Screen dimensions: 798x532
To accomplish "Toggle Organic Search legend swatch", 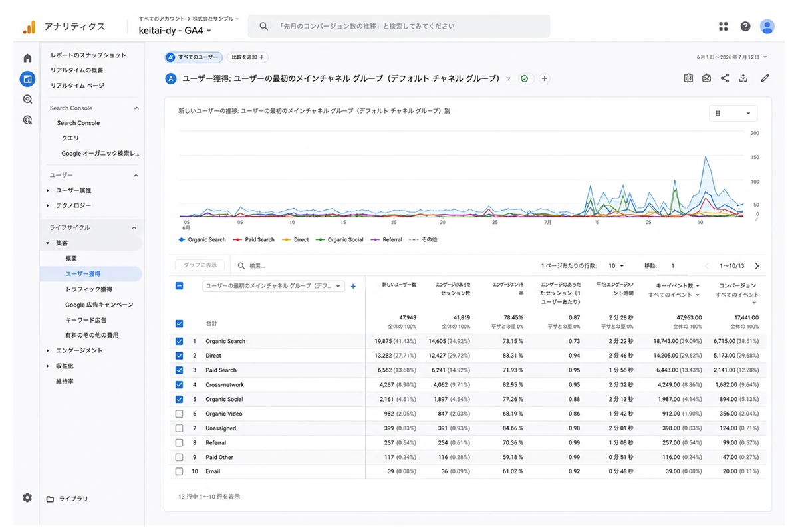I will (182, 239).
